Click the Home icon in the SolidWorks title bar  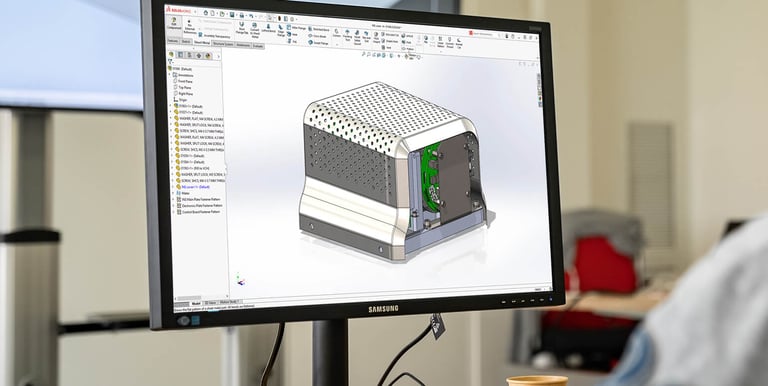click(x=206, y=13)
